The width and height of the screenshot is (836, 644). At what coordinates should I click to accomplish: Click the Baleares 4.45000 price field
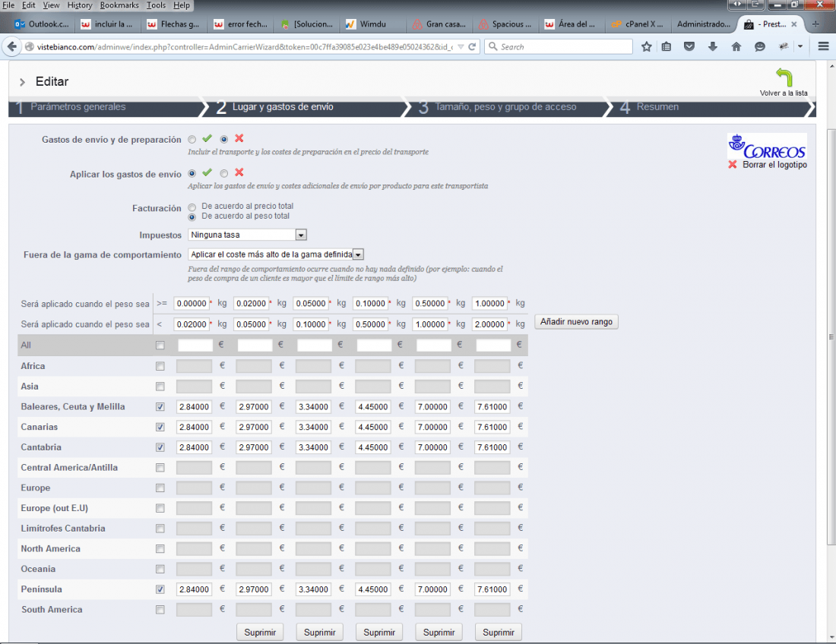(x=372, y=407)
